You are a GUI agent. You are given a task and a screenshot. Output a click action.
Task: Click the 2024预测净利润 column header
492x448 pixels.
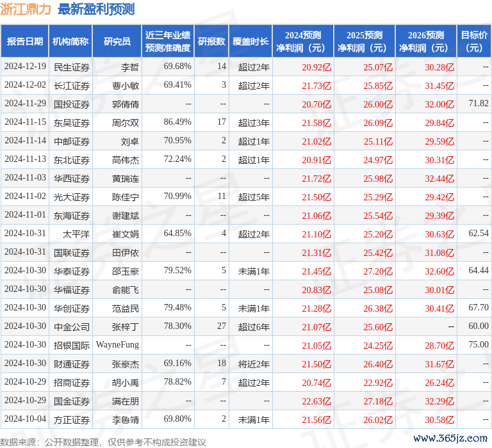[303, 42]
